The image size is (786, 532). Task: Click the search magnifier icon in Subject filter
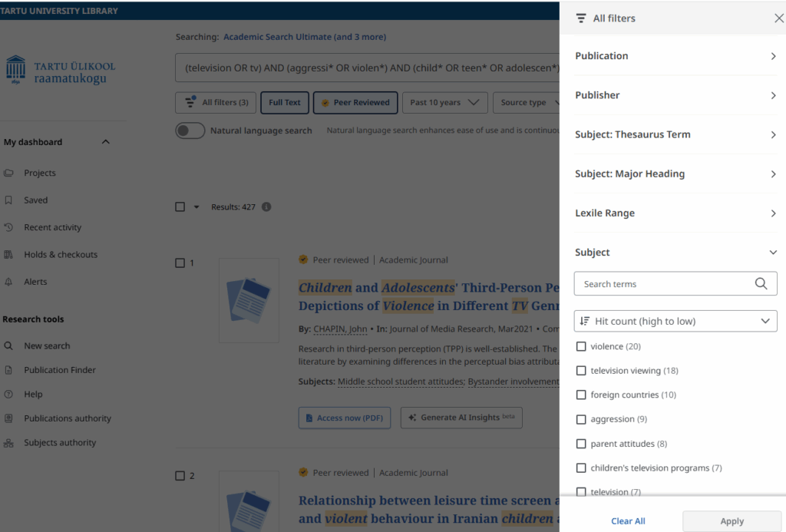click(761, 284)
